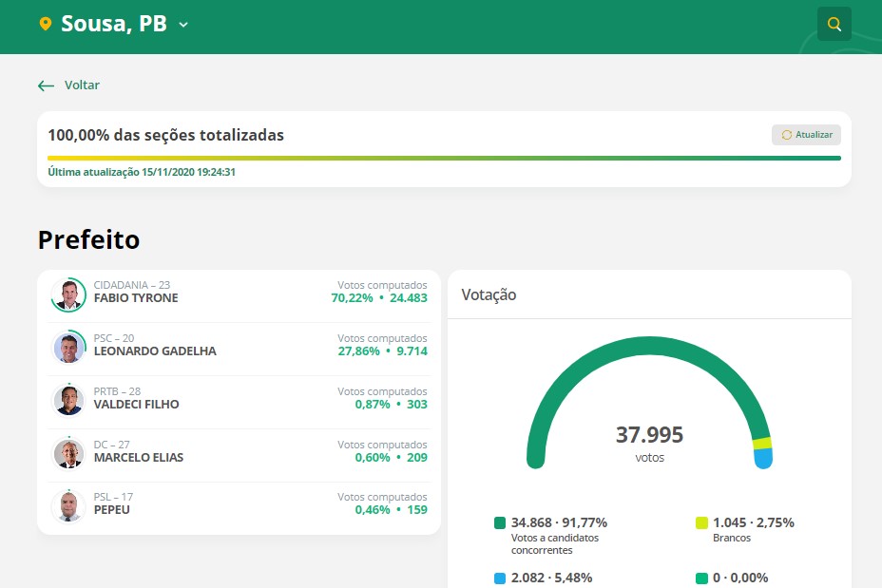Click the blue legend swatch for 2.082 votes
The image size is (882, 588).
500,578
